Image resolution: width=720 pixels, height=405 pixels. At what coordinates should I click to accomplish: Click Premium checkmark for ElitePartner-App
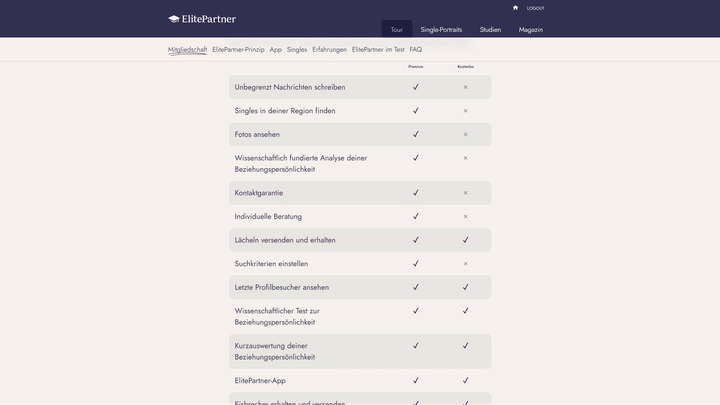pyautogui.click(x=416, y=381)
